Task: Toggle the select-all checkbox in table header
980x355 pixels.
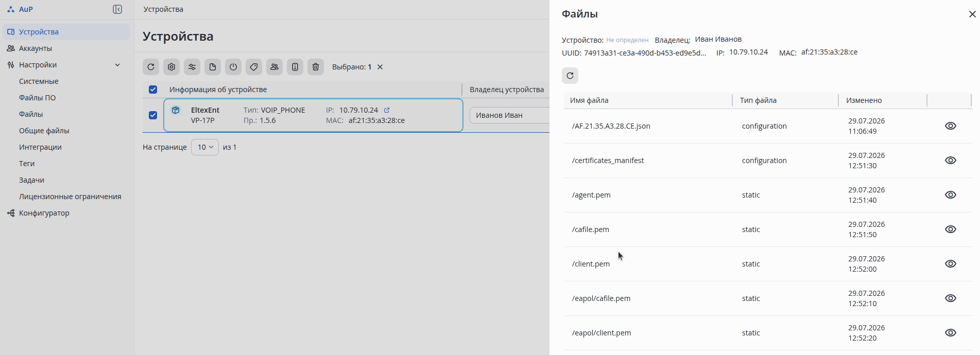Action: tap(153, 90)
